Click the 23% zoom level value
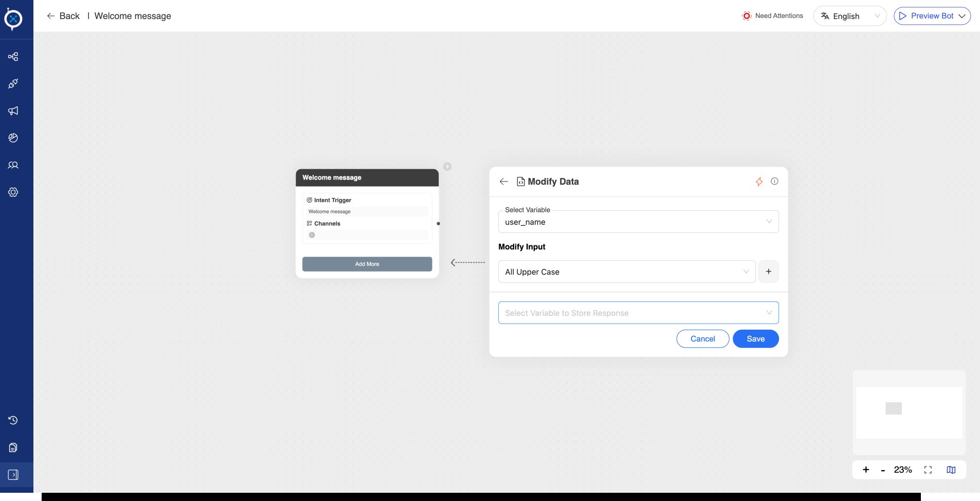 903,470
